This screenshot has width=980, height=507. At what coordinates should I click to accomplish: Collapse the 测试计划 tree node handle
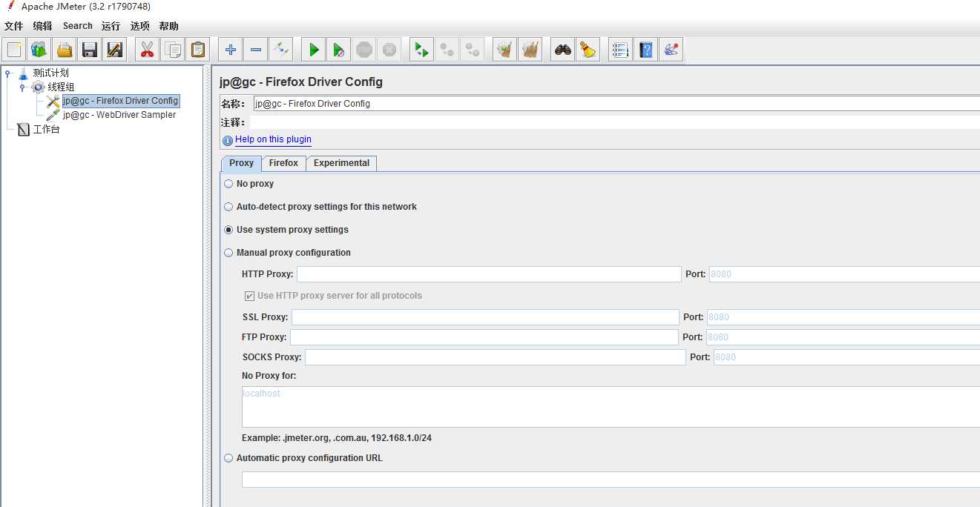tap(8, 73)
